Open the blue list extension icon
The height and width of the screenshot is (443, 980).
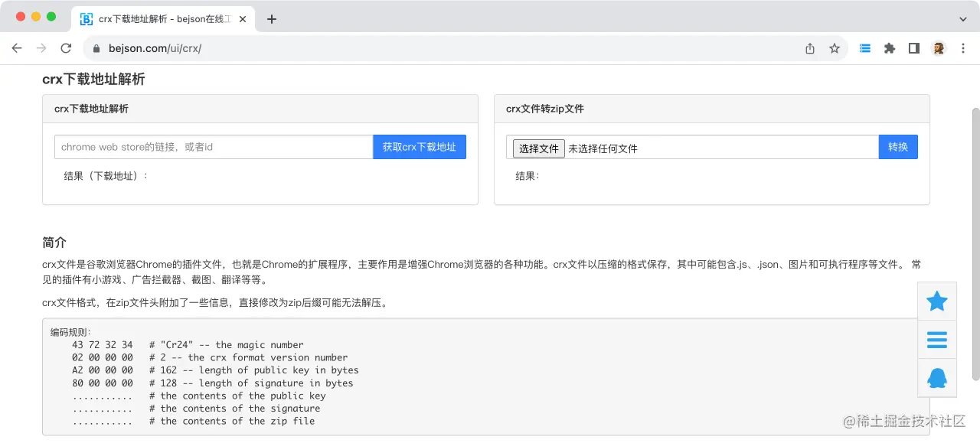[x=865, y=48]
